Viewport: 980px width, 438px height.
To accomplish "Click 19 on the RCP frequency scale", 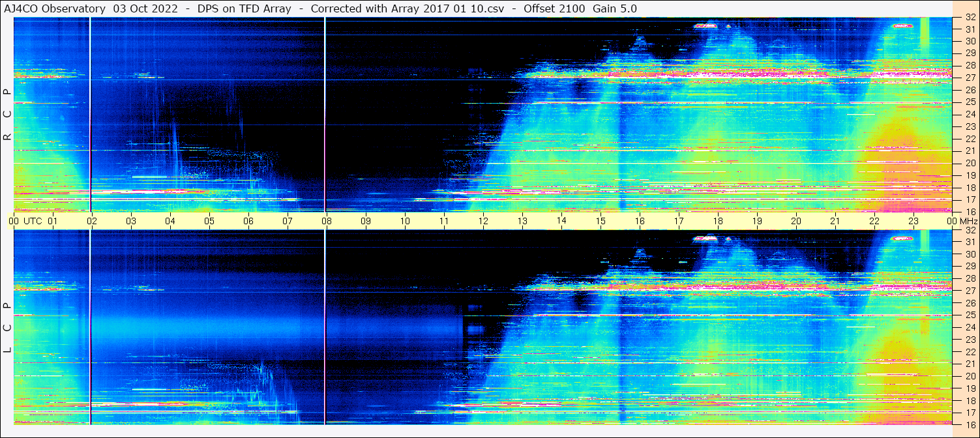I will click(x=970, y=175).
